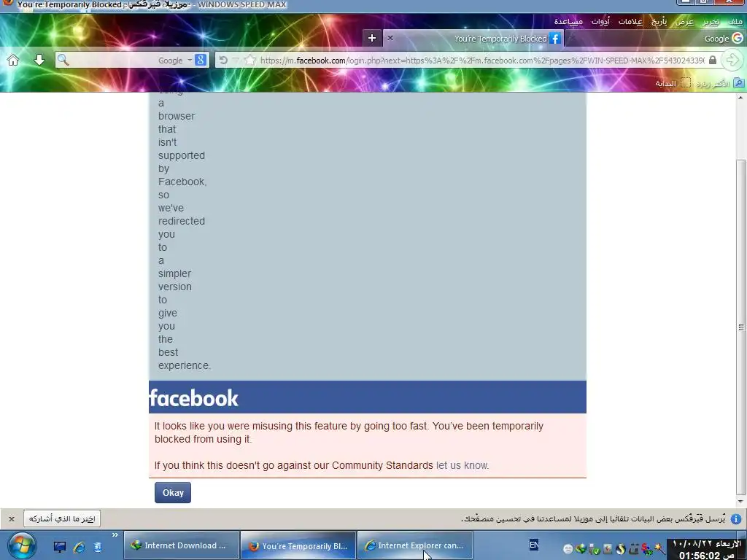
Task: Click Show Desktop icon in quick launch
Action: pyautogui.click(x=60, y=547)
